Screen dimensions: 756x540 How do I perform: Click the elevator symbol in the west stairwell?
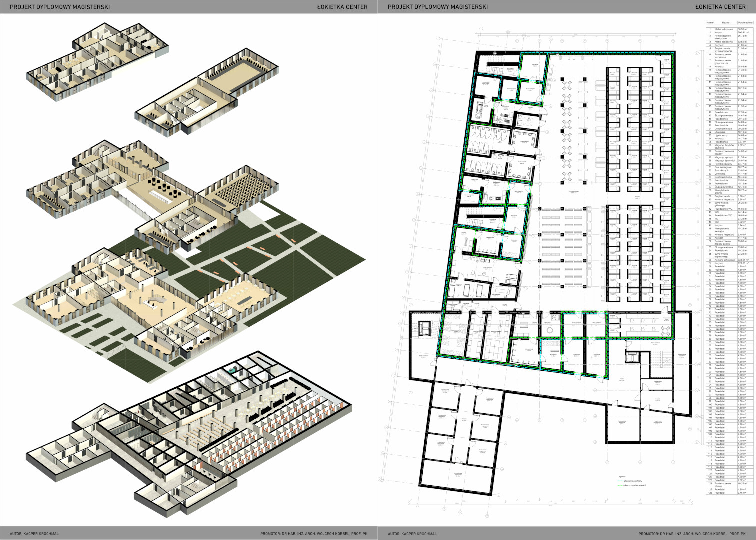(x=424, y=328)
